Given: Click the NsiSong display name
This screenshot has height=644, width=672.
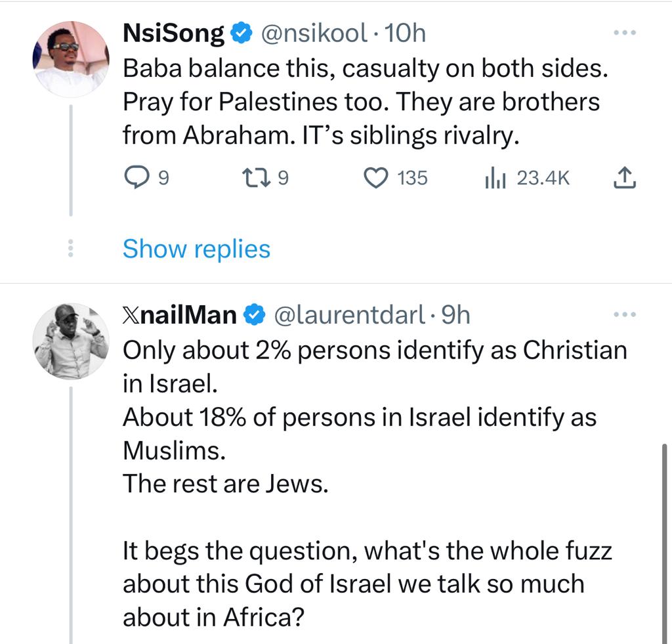Looking at the screenshot, I should pyautogui.click(x=174, y=33).
